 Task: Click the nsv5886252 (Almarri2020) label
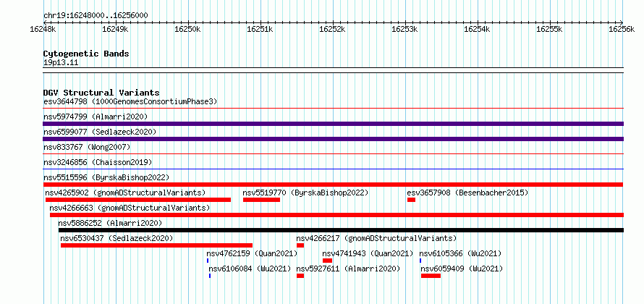tap(110, 223)
